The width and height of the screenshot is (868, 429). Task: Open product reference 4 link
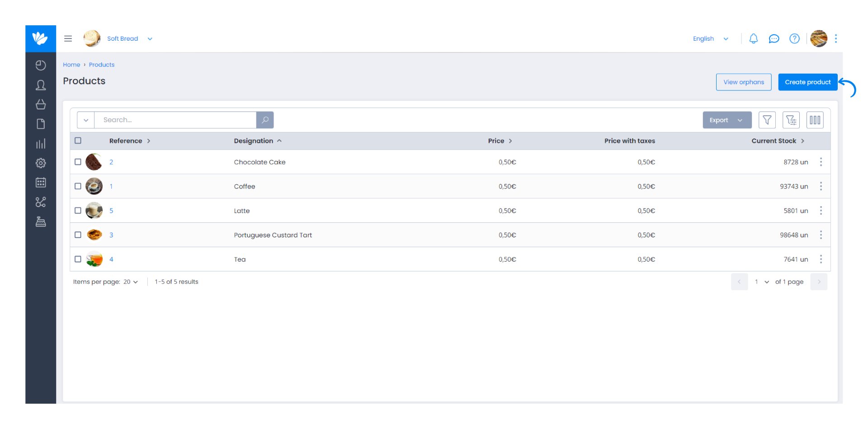click(x=111, y=259)
